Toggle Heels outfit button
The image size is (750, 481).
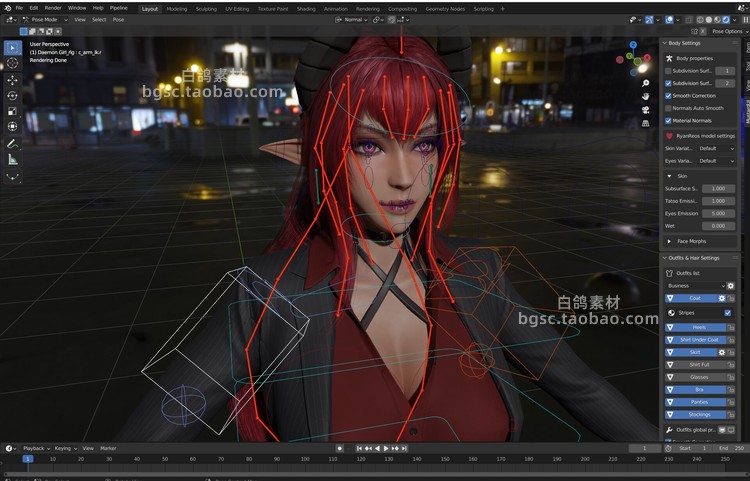click(x=695, y=328)
